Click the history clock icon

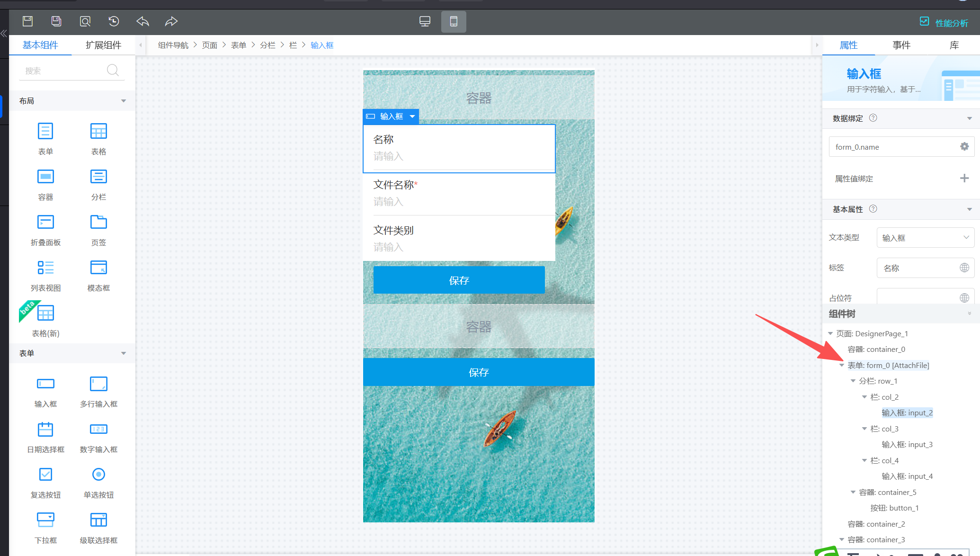pyautogui.click(x=114, y=21)
